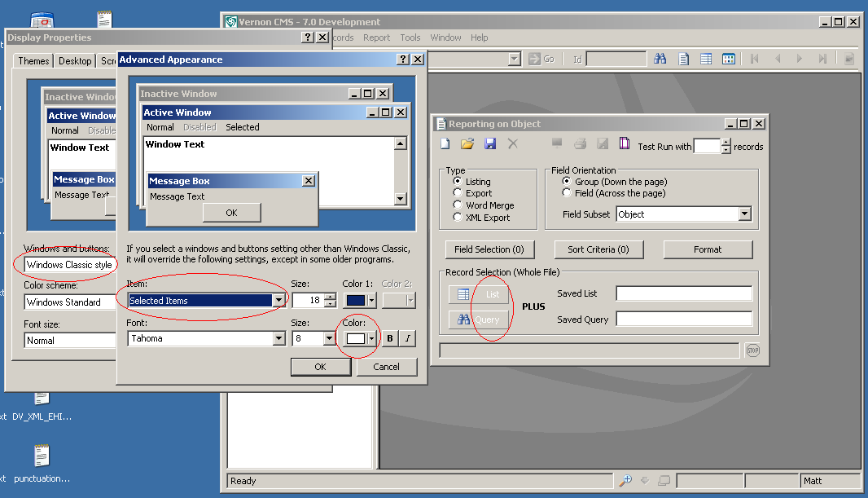Click the Id input field in Vernon toolbar
This screenshot has width=868, height=498.
pyautogui.click(x=616, y=59)
